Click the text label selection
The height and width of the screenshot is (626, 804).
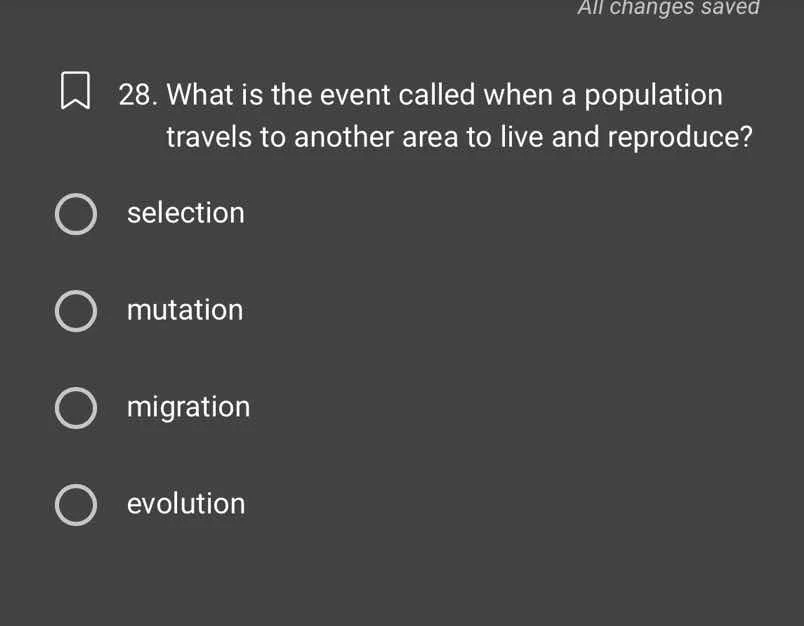coord(185,213)
